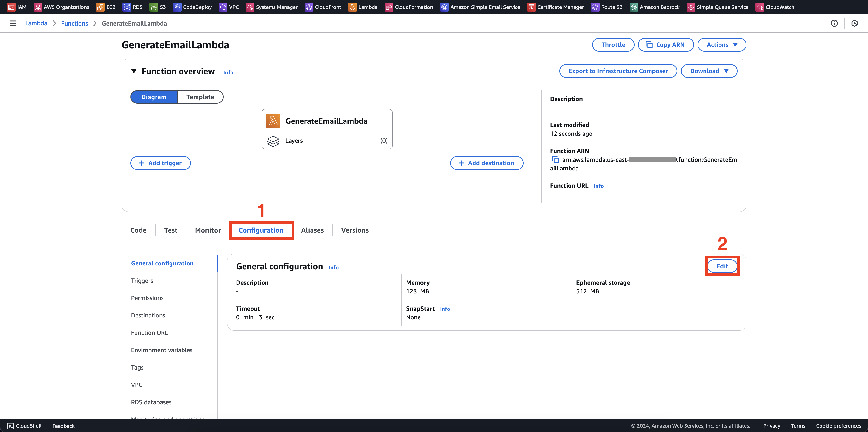Click the Layers row in diagram

click(x=327, y=141)
